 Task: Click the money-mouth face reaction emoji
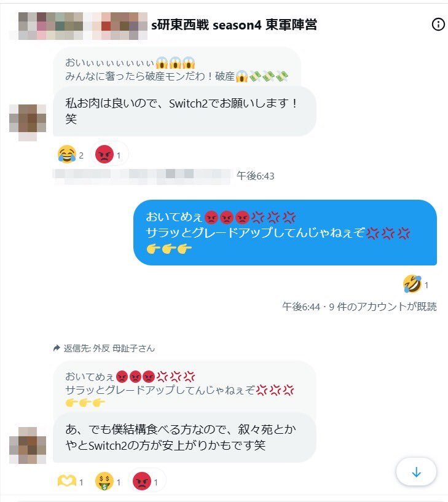[x=108, y=481]
